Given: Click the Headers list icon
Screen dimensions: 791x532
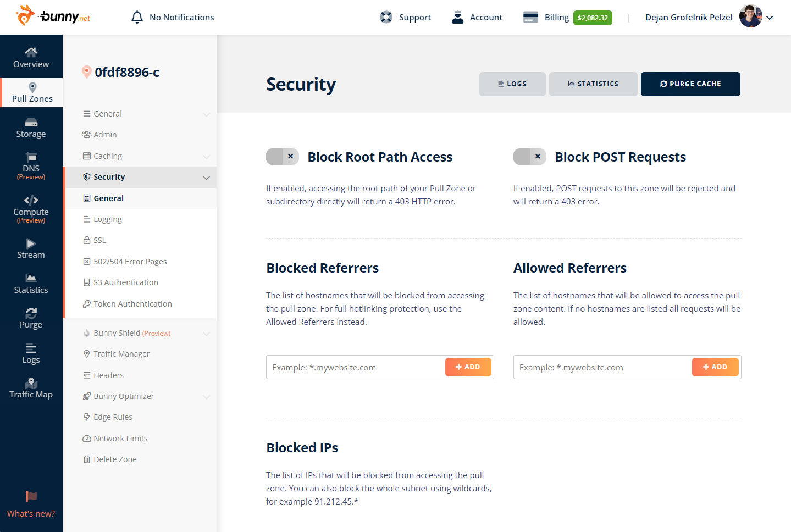Looking at the screenshot, I should click(86, 375).
